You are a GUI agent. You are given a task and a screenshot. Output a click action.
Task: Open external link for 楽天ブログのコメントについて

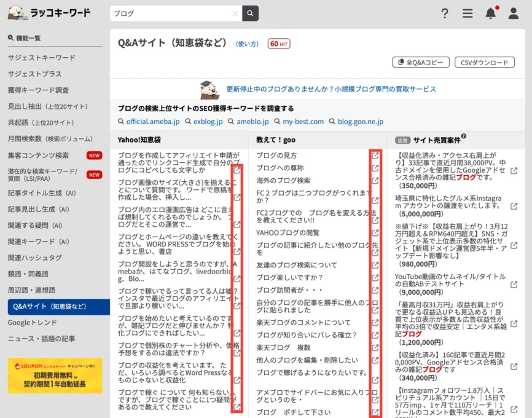click(375, 323)
